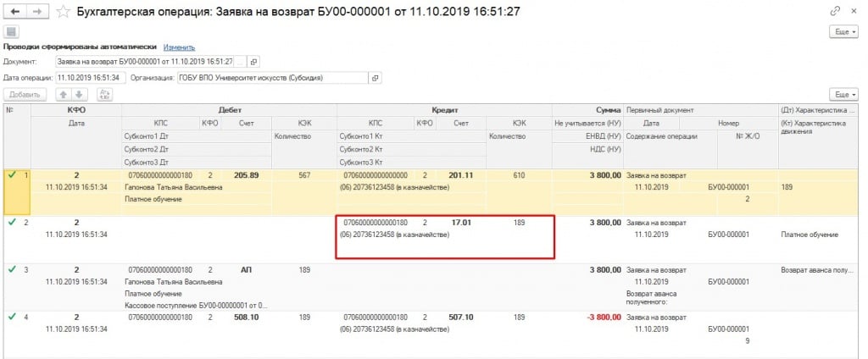Click the Кредит column group header
Screen dimensions: 868x359
pos(444,110)
